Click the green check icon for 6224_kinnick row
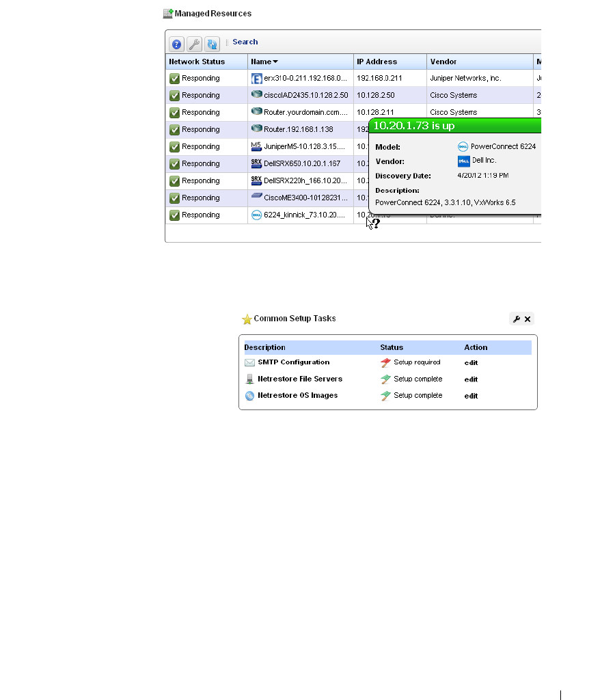Viewport: 615px width, 700px height. pyautogui.click(x=174, y=215)
